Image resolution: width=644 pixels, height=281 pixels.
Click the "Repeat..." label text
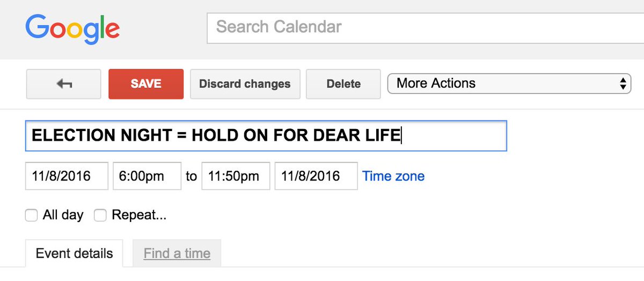(139, 215)
